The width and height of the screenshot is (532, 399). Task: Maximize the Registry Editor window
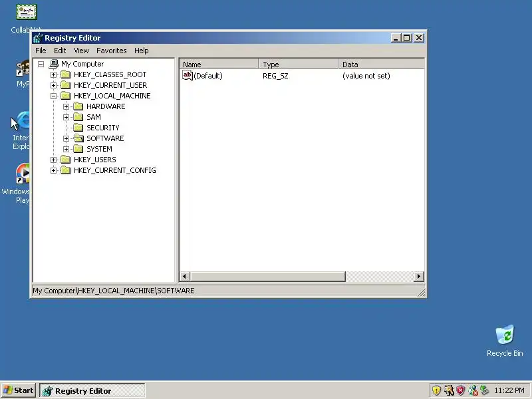(x=407, y=38)
